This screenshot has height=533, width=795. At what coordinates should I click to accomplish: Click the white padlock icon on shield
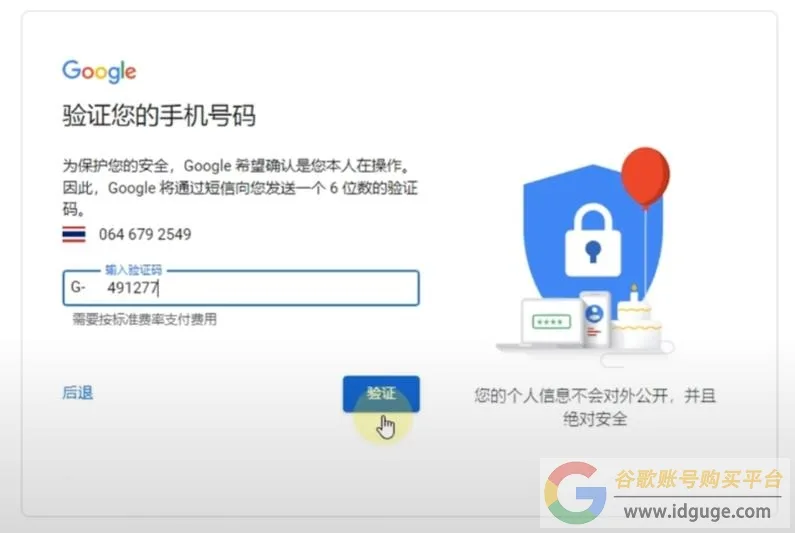pos(593,241)
